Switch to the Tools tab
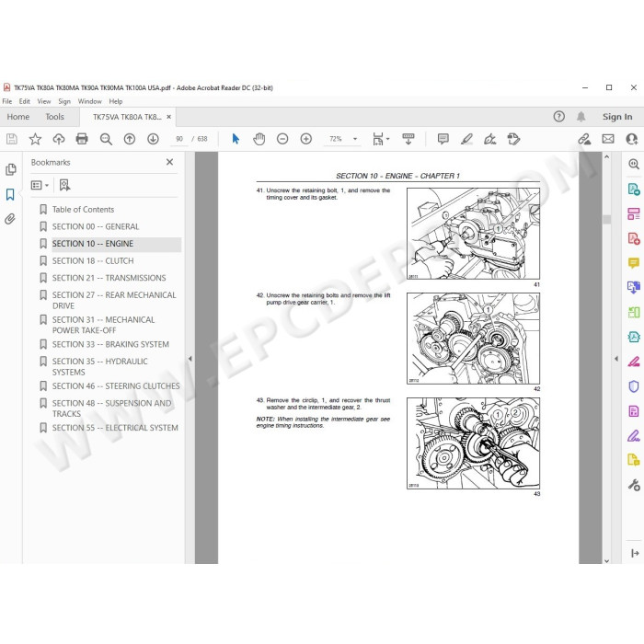 click(54, 117)
